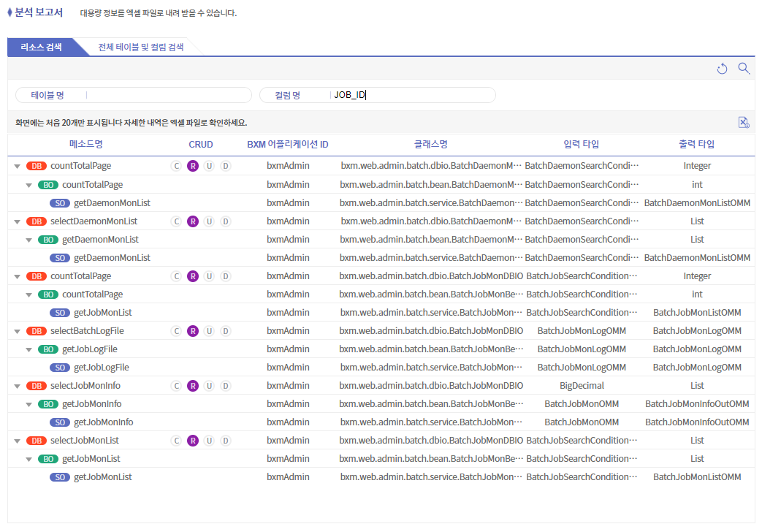Click the DB badge of selectDaemonMonList

click(x=37, y=221)
